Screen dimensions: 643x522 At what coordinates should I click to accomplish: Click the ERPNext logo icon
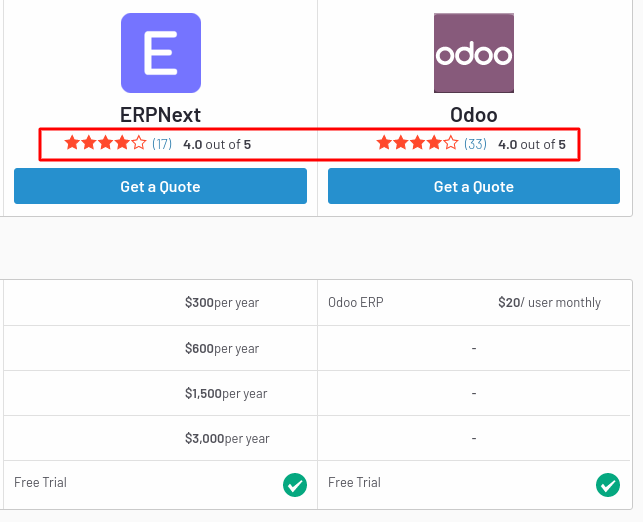click(x=161, y=53)
